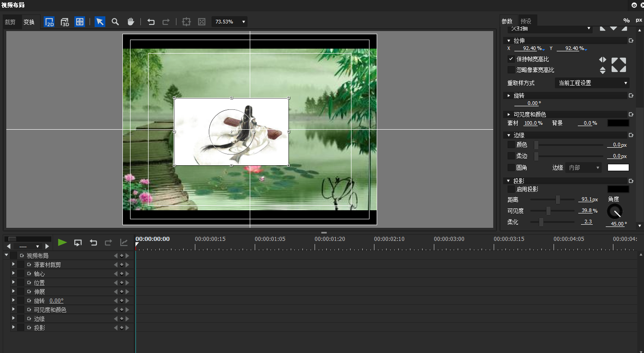
Task: Redo with the top toolbar arrow
Action: tap(166, 22)
